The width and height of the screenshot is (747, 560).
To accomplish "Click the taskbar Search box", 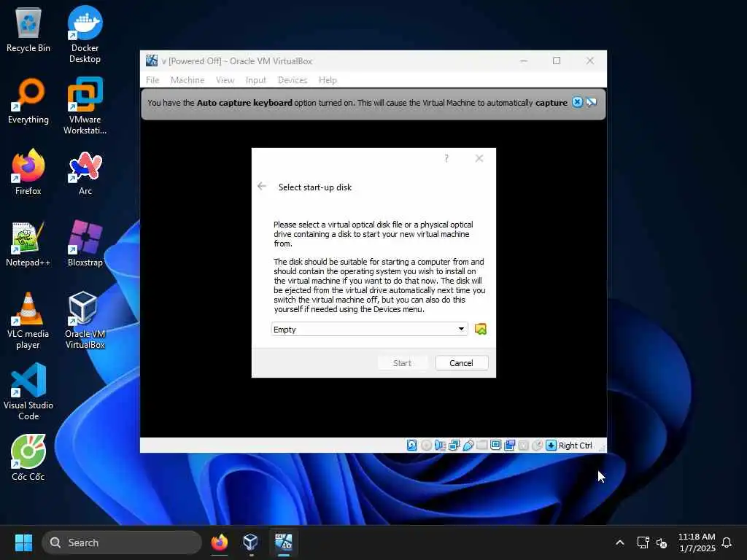I will click(122, 542).
